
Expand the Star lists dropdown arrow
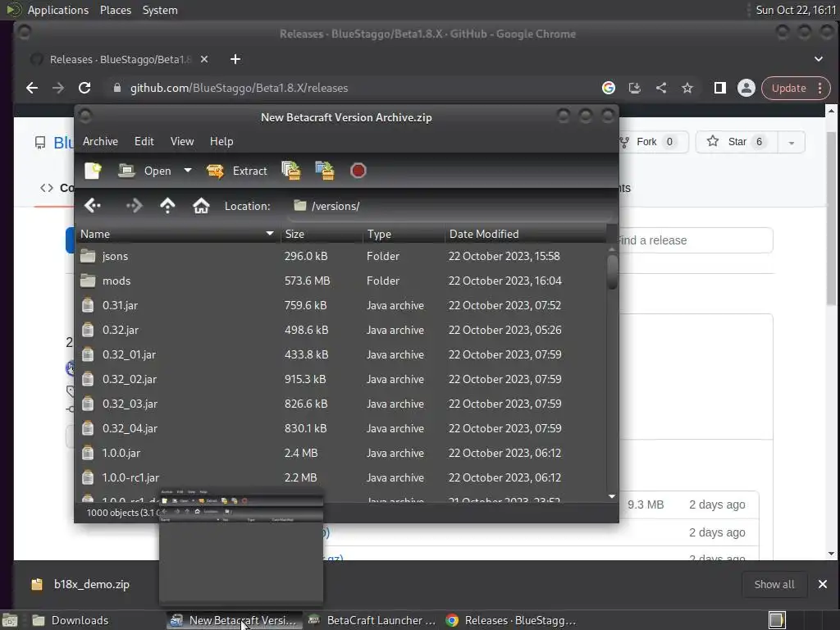click(792, 142)
